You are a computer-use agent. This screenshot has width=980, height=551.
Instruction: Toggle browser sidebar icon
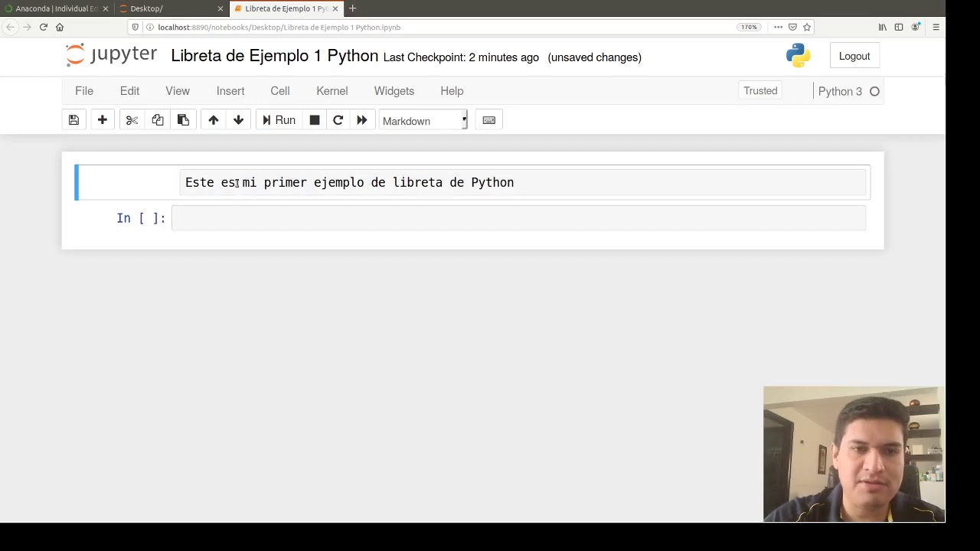click(x=899, y=27)
